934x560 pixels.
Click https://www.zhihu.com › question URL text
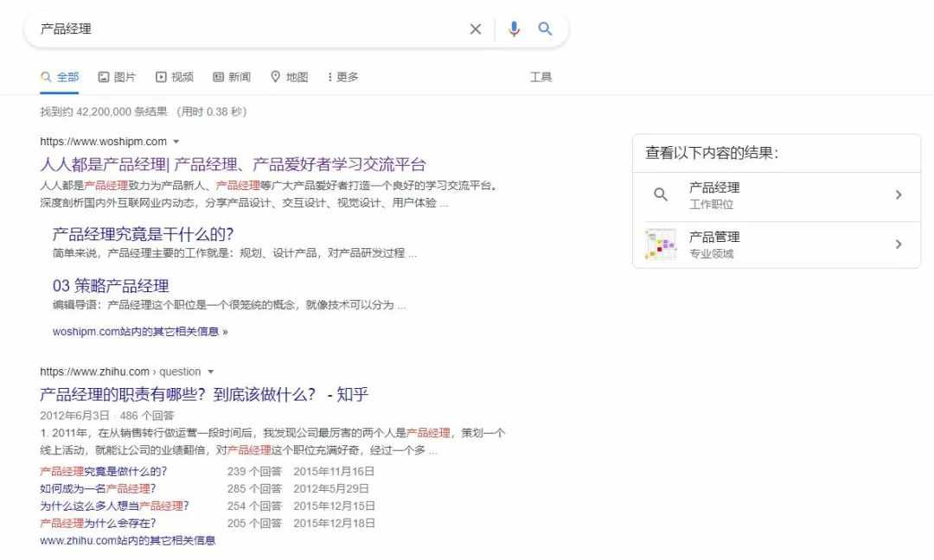(120, 372)
